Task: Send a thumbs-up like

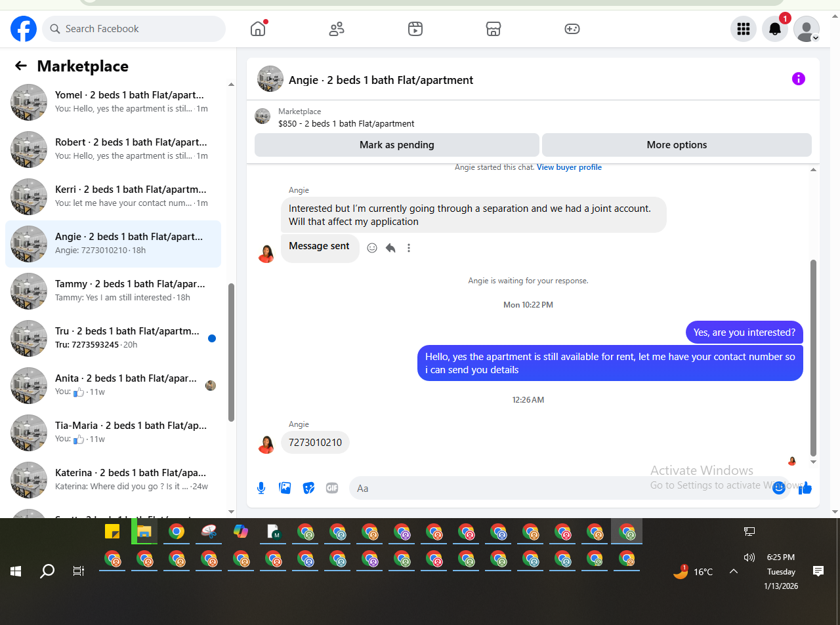Action: pos(805,488)
